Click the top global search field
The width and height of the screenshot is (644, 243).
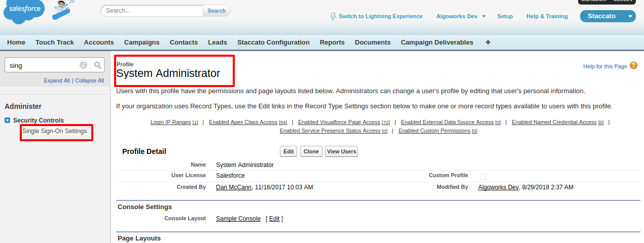[152, 11]
